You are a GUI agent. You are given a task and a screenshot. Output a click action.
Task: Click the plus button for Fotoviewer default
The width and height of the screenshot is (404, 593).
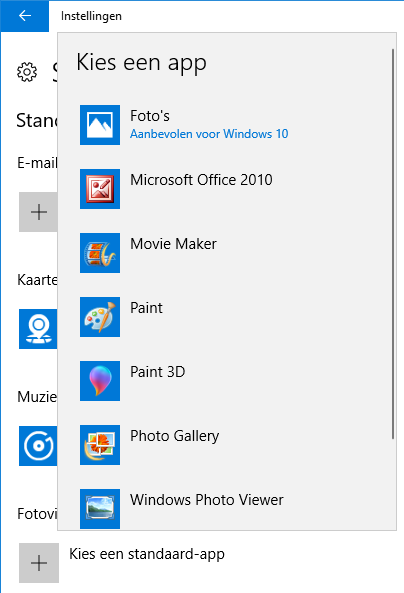(x=39, y=563)
